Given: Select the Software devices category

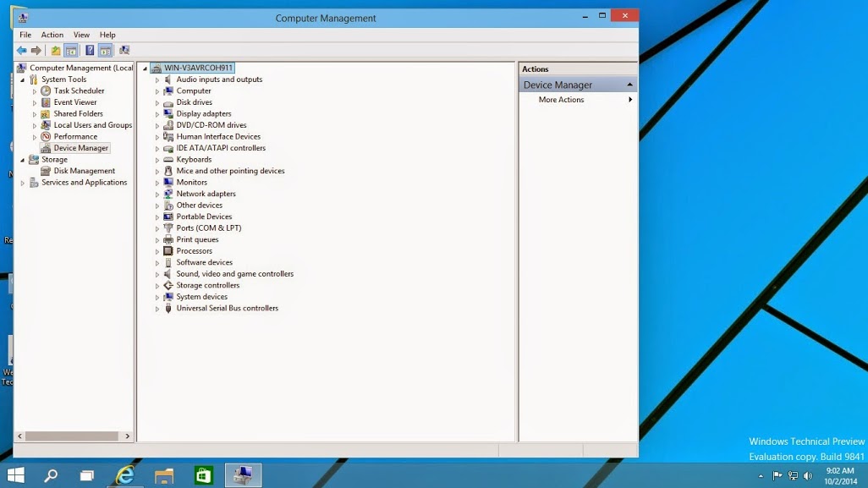Looking at the screenshot, I should point(204,262).
